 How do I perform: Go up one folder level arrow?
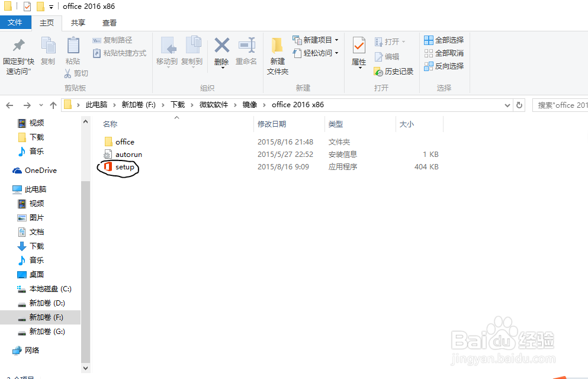coord(53,105)
